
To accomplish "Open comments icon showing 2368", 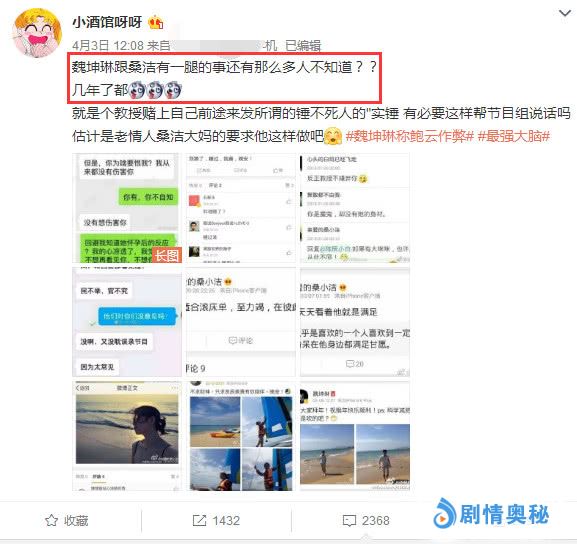I will click(x=349, y=520).
